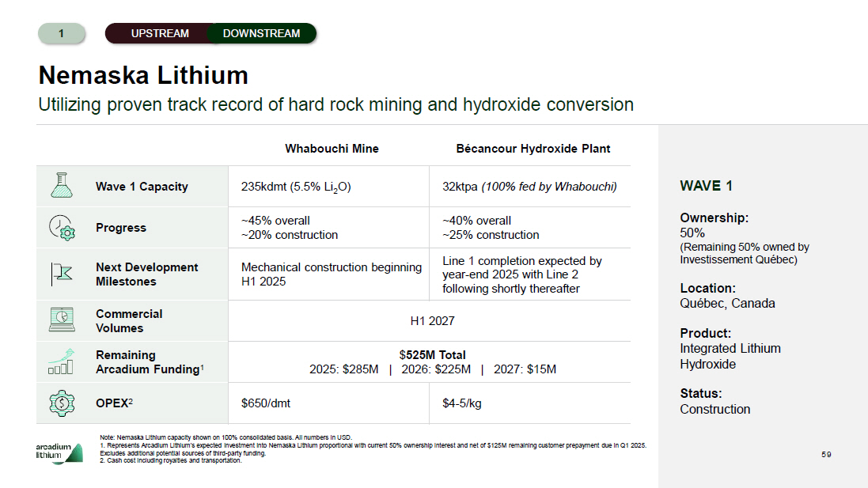Click the Whabouchi Mine column header

pos(332,149)
